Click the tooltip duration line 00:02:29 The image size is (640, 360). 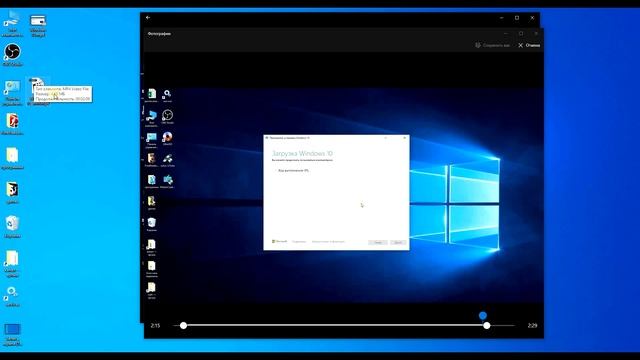coord(62,99)
